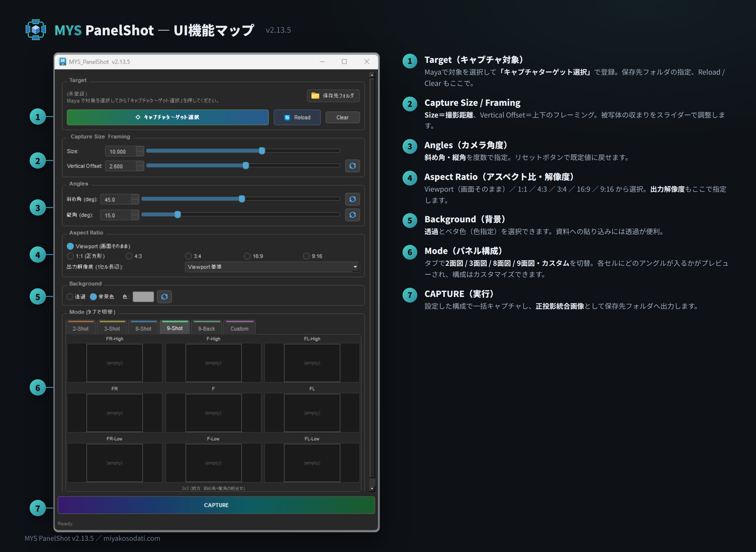Click the キャプチャターゲット選択 button
This screenshot has width=756, height=552.
coord(168,117)
